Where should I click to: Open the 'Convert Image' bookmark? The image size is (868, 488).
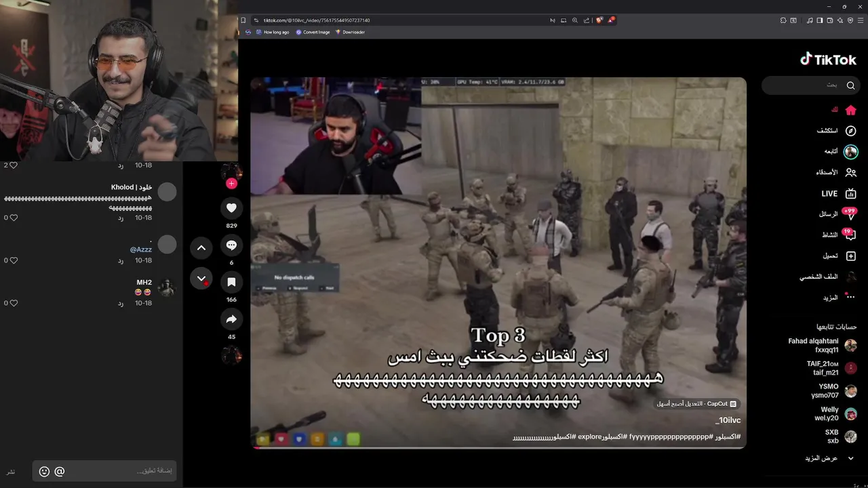point(313,32)
